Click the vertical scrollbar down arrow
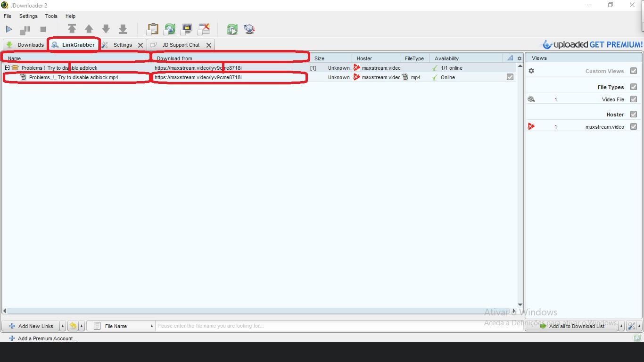The image size is (644, 362). pyautogui.click(x=520, y=304)
